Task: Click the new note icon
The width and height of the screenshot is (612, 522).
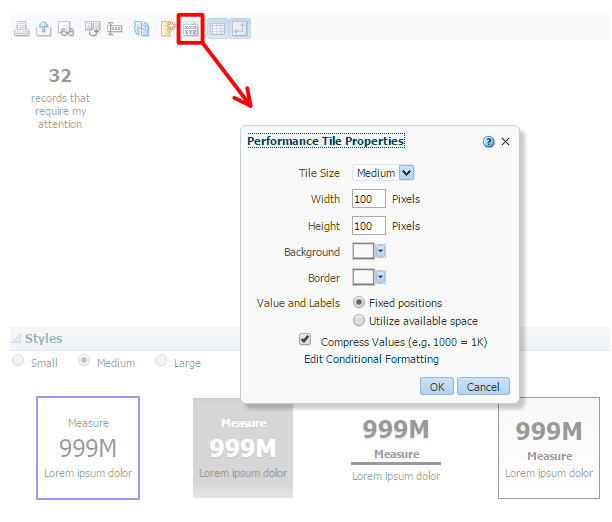Action: pos(168,29)
